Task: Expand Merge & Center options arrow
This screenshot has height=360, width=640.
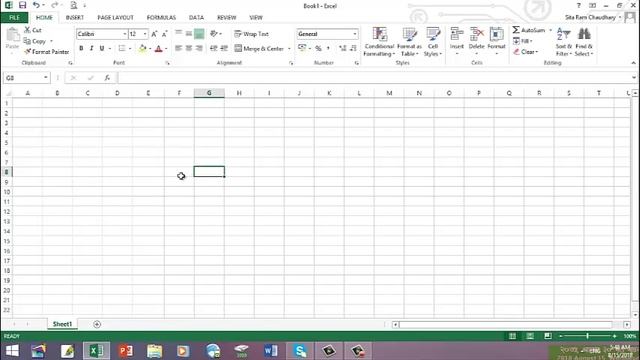Action: 289,49
